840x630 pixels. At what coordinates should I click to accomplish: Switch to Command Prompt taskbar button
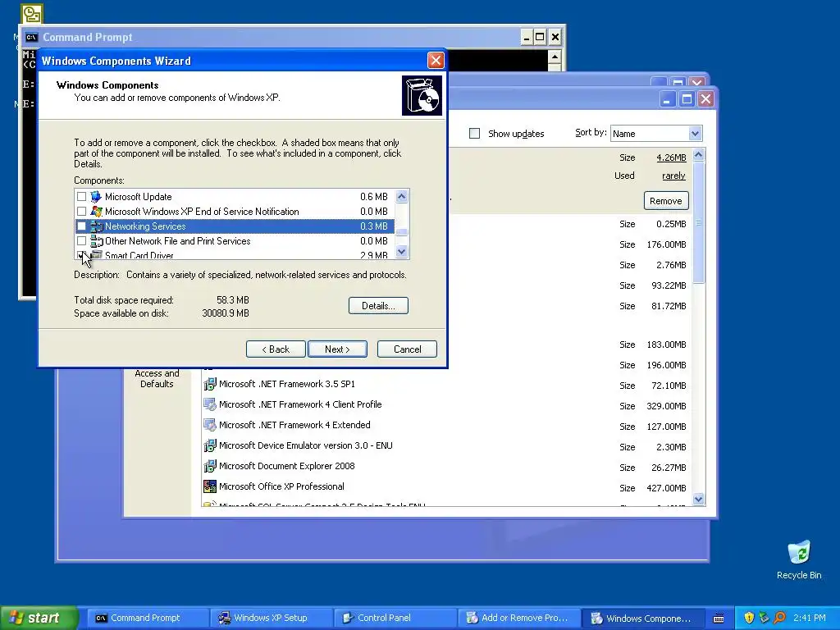tap(148, 619)
